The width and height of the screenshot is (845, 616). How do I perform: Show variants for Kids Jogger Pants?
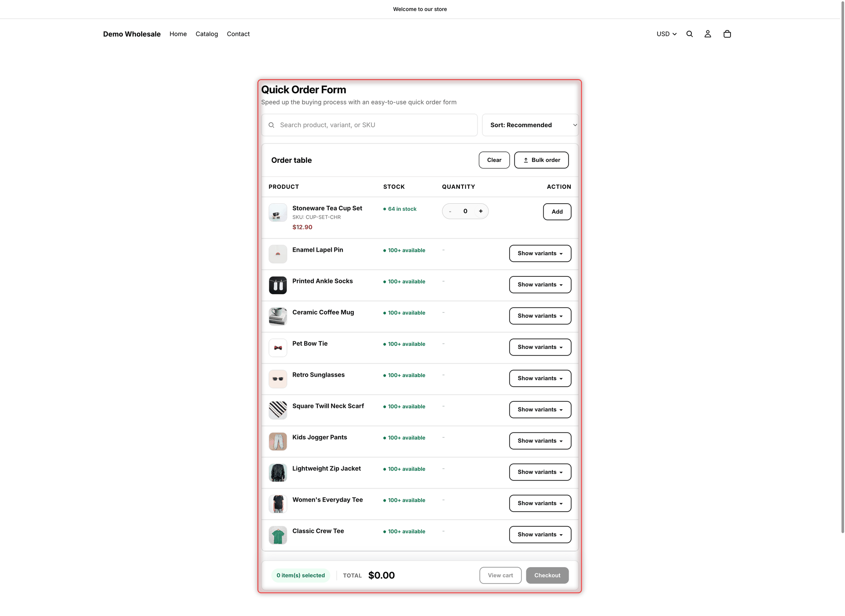click(x=540, y=441)
